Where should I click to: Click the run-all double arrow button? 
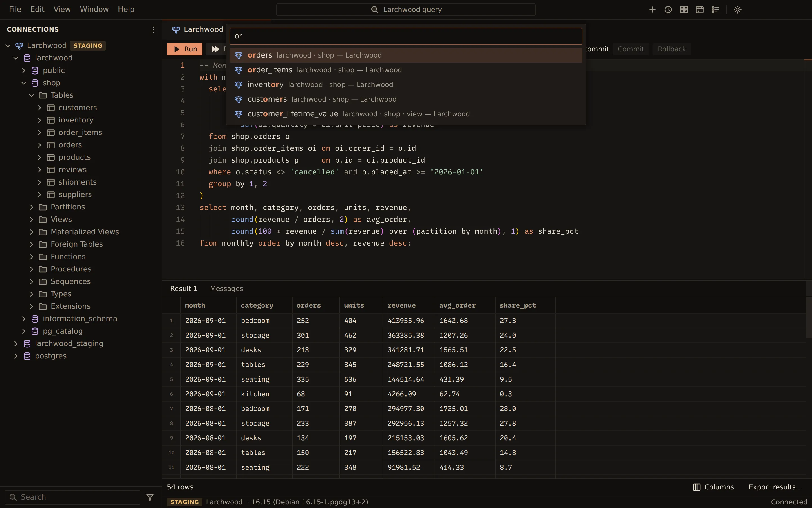pyautogui.click(x=215, y=49)
